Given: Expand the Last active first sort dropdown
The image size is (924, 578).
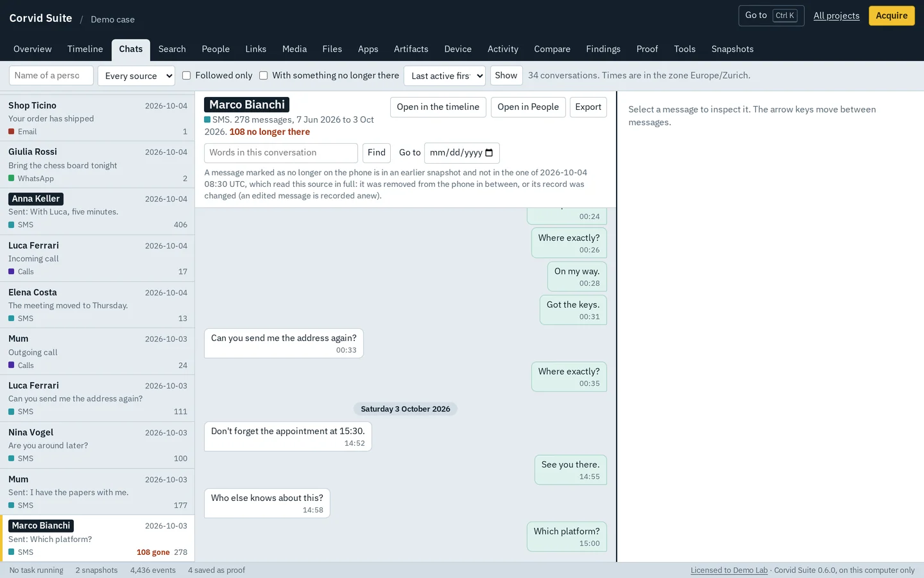Looking at the screenshot, I should tap(445, 76).
